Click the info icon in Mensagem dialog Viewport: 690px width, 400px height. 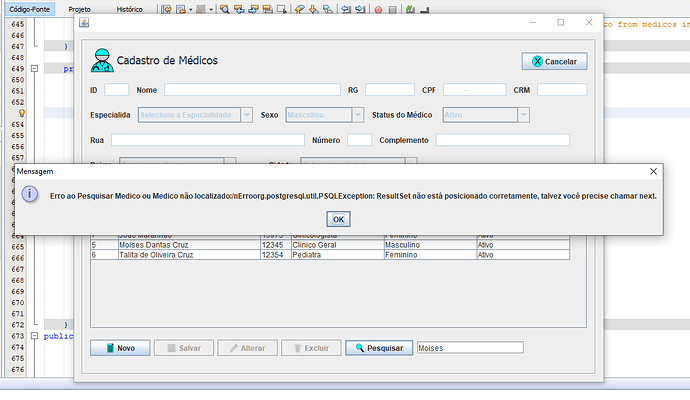[x=30, y=194]
